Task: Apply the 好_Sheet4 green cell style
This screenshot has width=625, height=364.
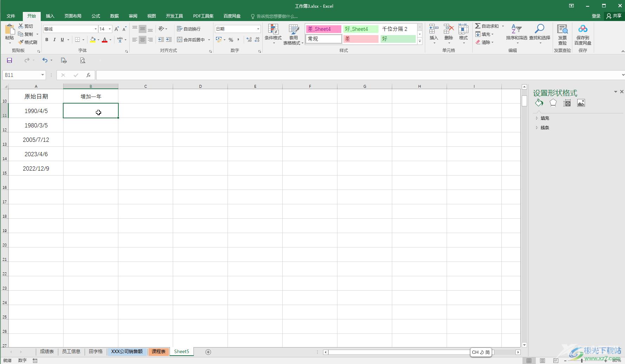Action: click(361, 29)
